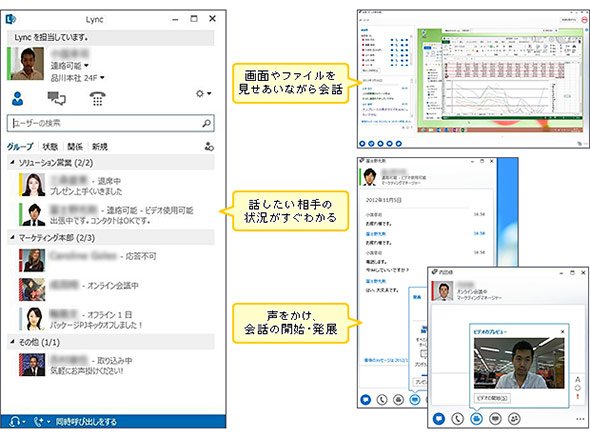Click the magnifier icon in the search box

pos(207,123)
